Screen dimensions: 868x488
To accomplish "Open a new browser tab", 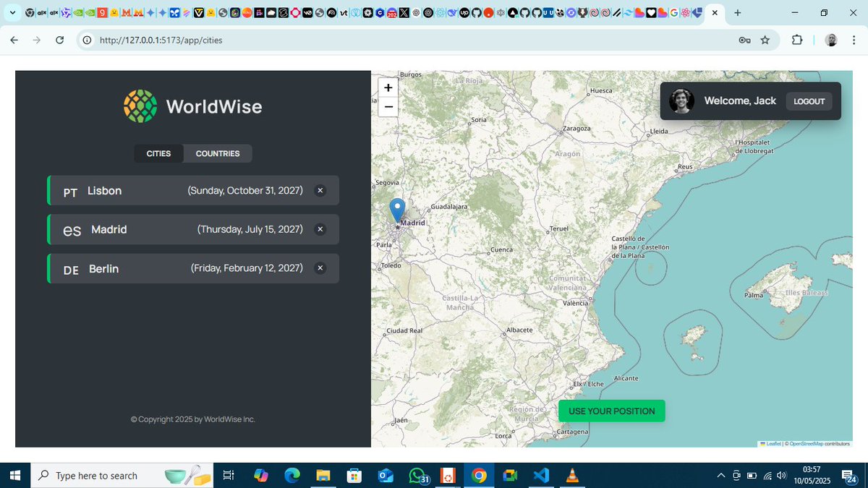I will [x=738, y=13].
